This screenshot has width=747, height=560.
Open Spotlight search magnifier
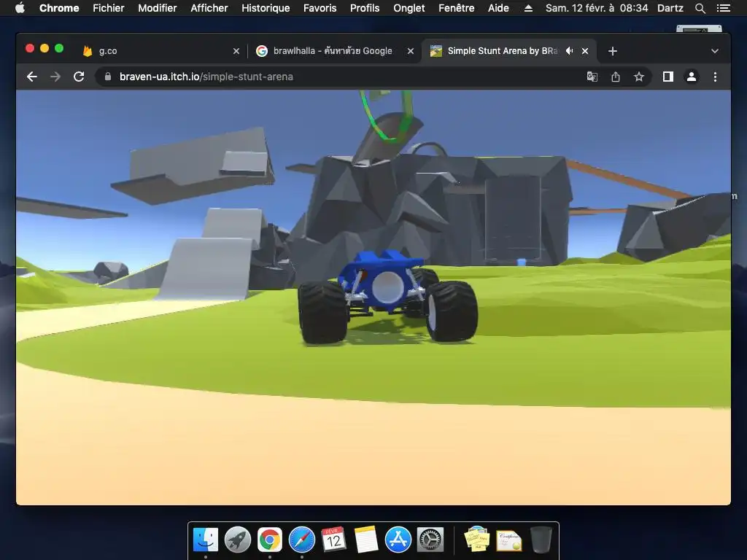700,8
